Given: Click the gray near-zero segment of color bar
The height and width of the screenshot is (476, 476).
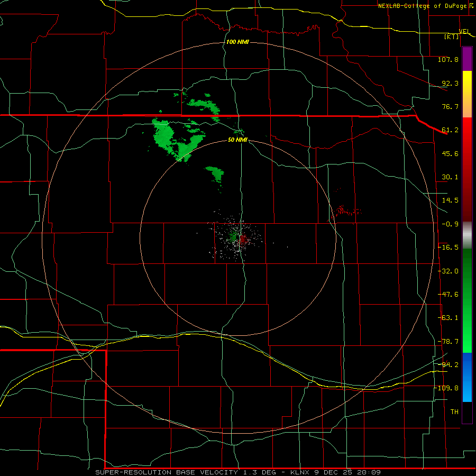Looking at the screenshot, I should [x=467, y=235].
